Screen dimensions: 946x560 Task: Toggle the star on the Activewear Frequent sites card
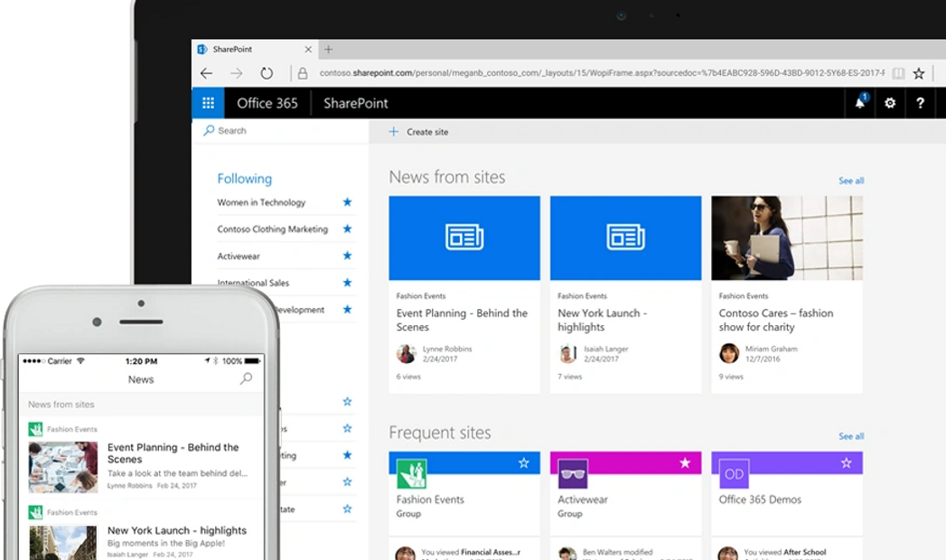pos(685,463)
